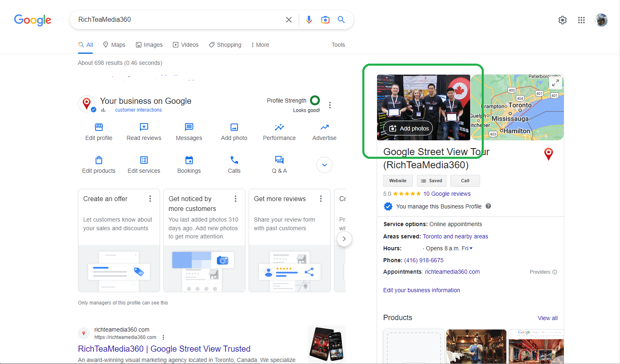Open appointments link richteamedia360.com
The height and width of the screenshot is (364, 620).
pos(452,272)
